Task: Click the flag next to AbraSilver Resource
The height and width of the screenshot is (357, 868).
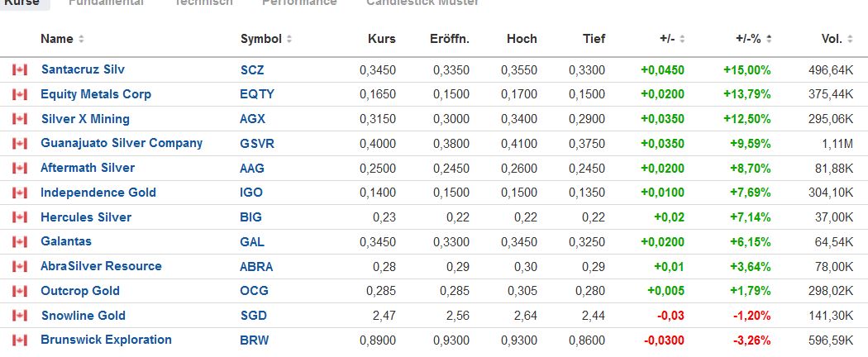Action: [20, 266]
